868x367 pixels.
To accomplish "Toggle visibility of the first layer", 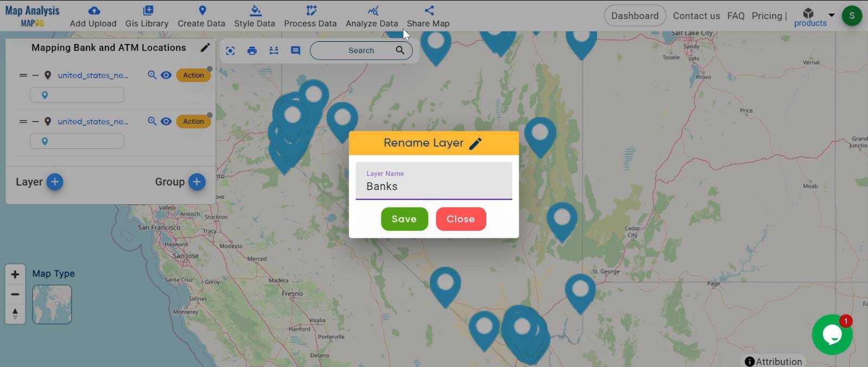I will tap(166, 75).
